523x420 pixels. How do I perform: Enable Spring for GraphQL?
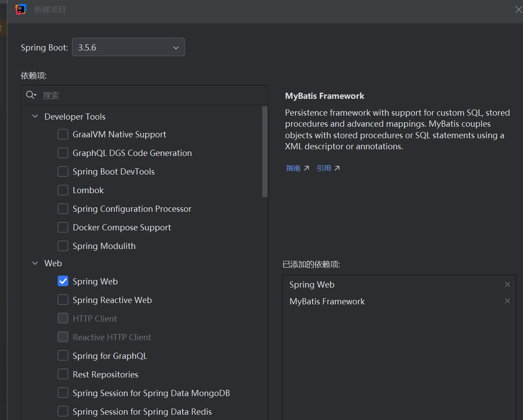tap(62, 356)
